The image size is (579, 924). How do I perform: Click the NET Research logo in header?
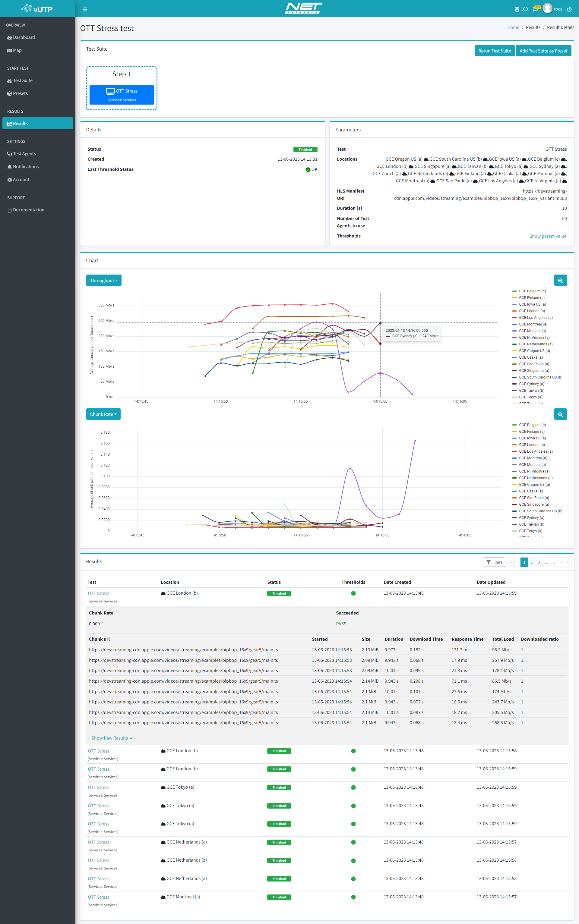point(304,8)
